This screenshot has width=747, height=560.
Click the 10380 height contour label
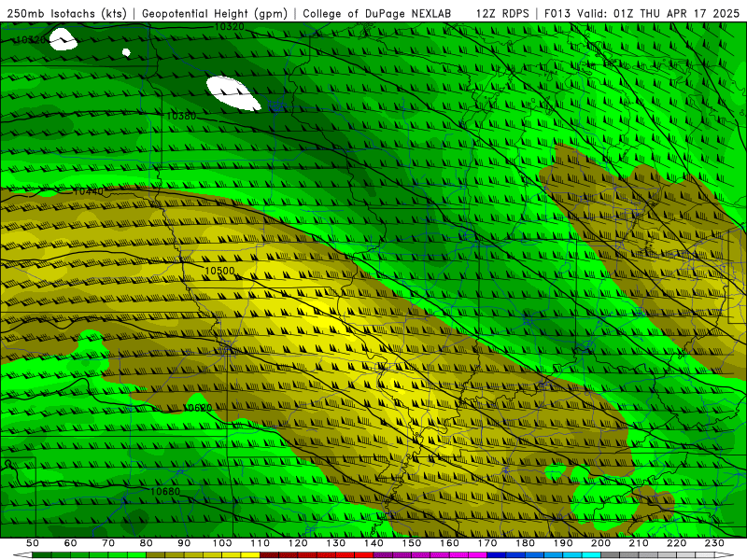click(181, 116)
